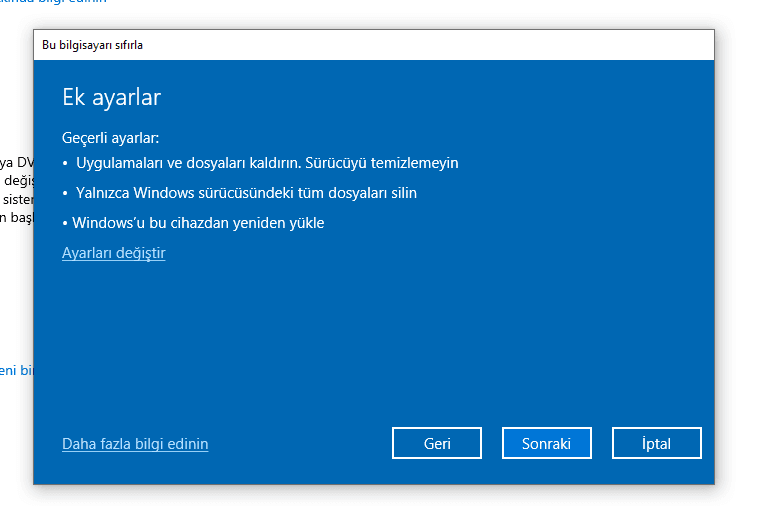Viewport: 776px width, 506px height.
Task: Click Windows'u bu cihazdan yeniden yükle line
Action: [x=198, y=222]
